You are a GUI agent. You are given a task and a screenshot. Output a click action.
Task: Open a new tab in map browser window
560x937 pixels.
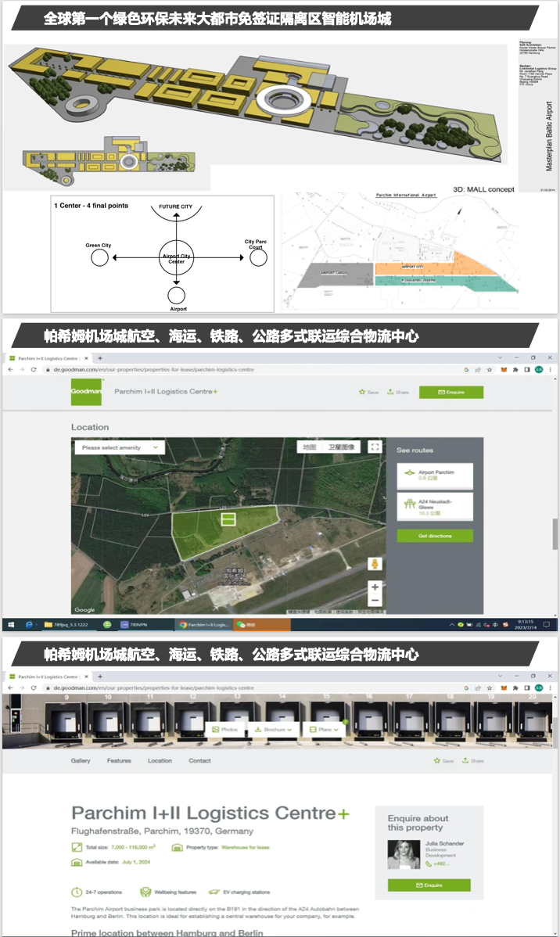point(100,358)
